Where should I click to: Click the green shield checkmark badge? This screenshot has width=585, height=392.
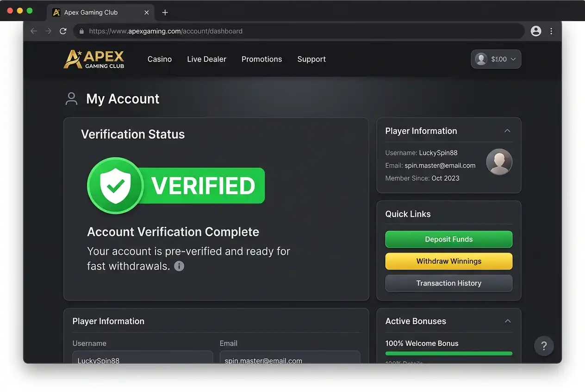click(115, 185)
